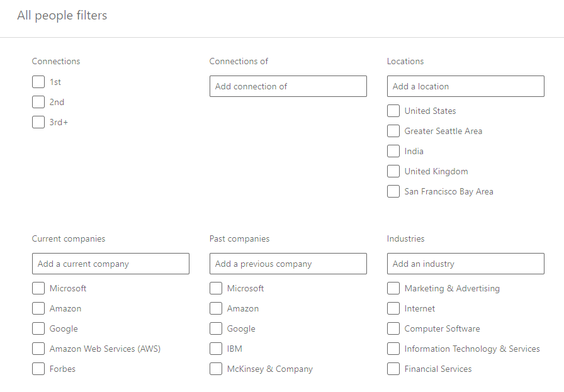This screenshot has width=564, height=392.
Task: Focus the Add a current company field
Action: (110, 264)
